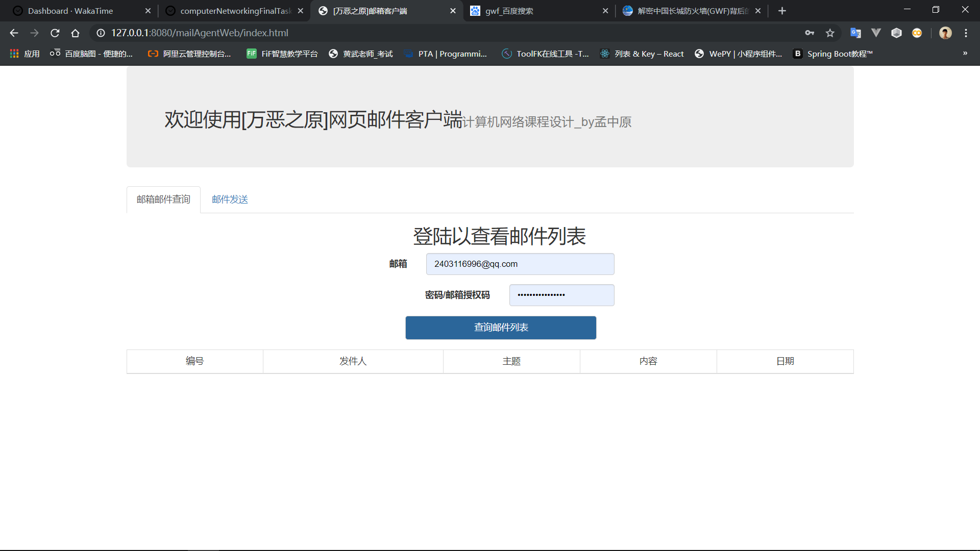The image size is (980, 551).
Task: Open the saved password key icon
Action: pos(810,33)
